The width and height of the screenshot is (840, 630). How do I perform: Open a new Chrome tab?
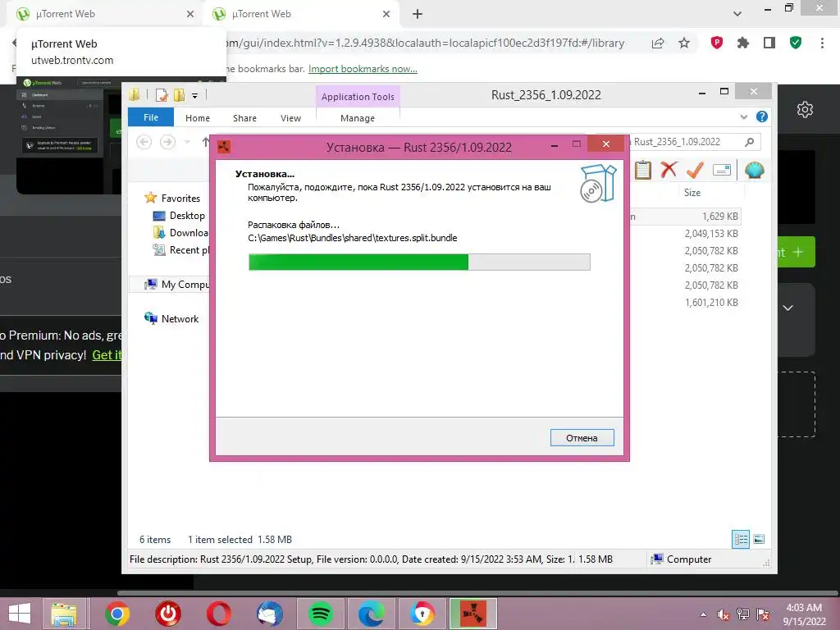click(x=418, y=14)
